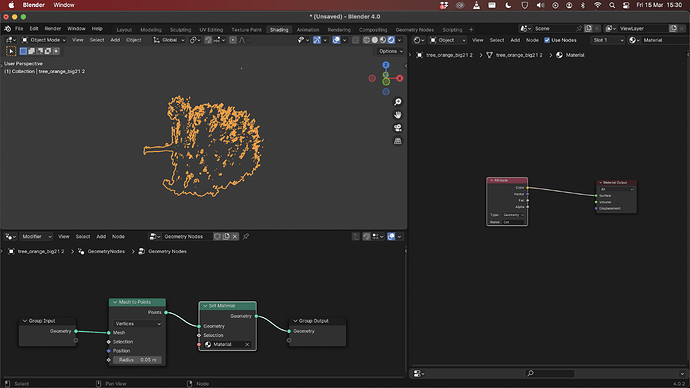Click the Scene name field
Screen dimensions: 690x388
click(554, 29)
